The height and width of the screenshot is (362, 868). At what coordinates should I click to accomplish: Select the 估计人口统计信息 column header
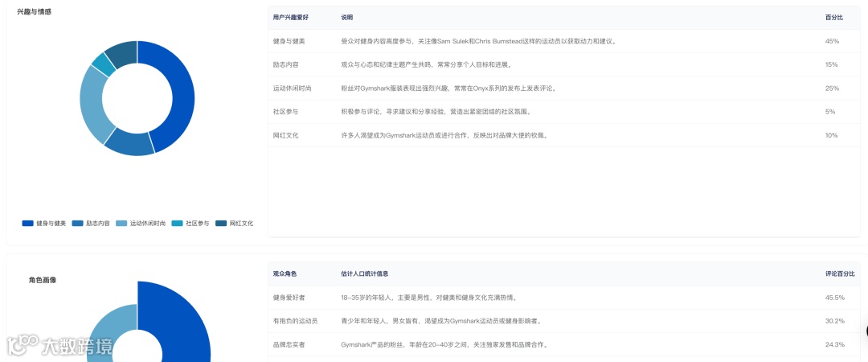[x=364, y=274]
